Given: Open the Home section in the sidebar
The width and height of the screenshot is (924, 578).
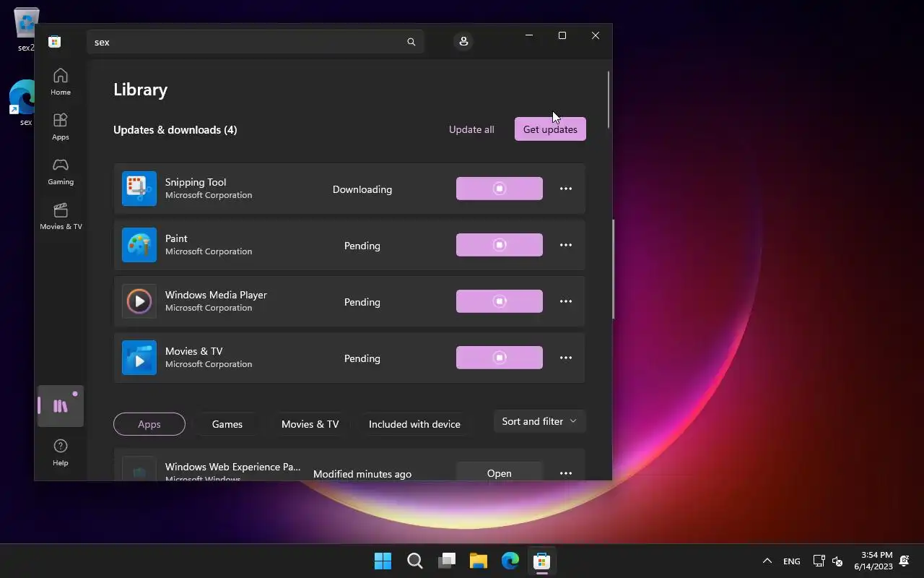Looking at the screenshot, I should pos(61,82).
